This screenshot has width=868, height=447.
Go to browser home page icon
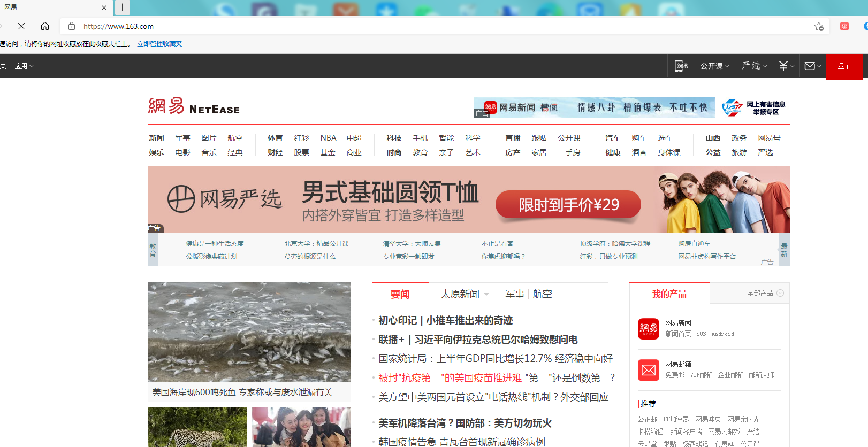pyautogui.click(x=45, y=26)
